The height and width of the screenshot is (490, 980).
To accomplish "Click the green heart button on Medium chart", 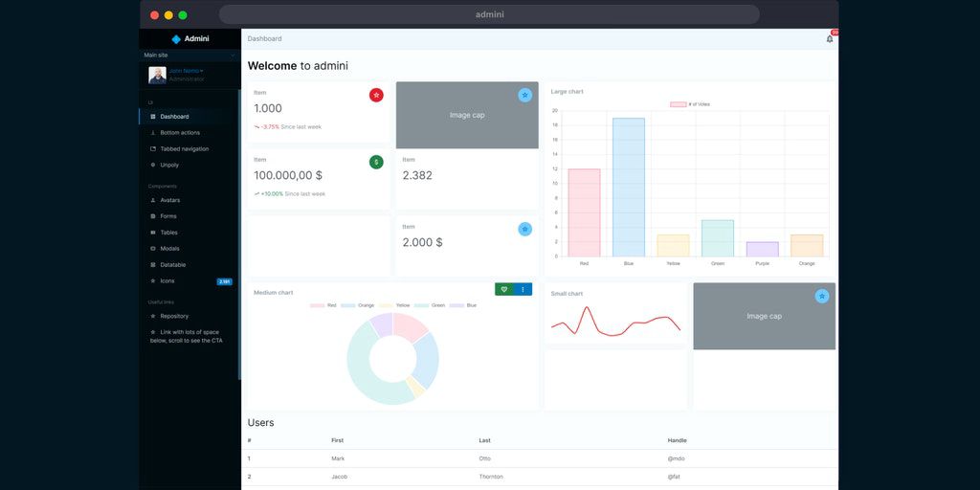I will 504,289.
